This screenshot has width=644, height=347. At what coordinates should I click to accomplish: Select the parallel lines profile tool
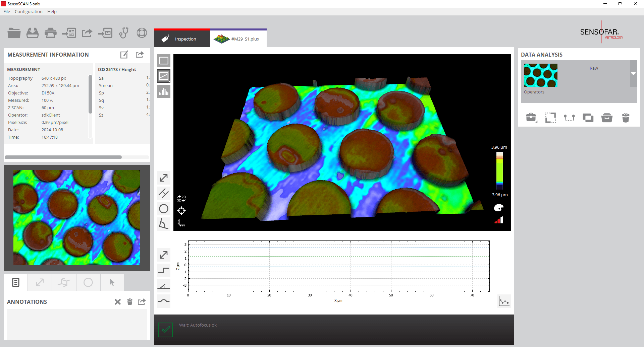164,193
